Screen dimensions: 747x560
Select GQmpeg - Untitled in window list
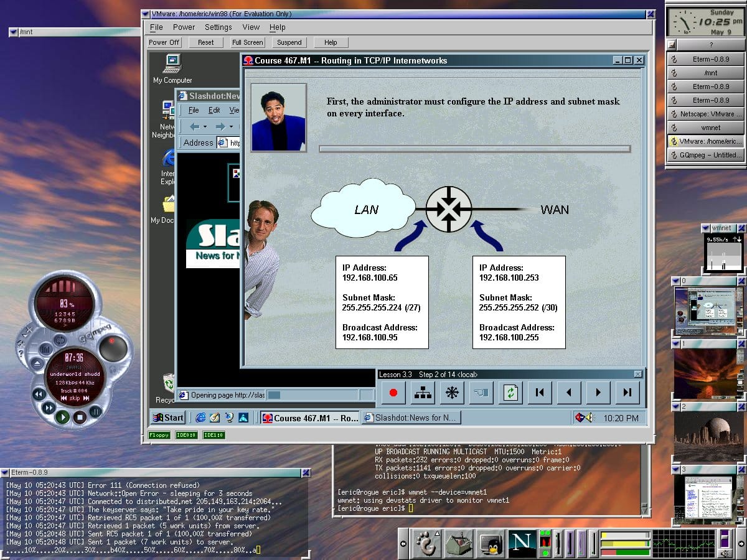click(x=705, y=155)
